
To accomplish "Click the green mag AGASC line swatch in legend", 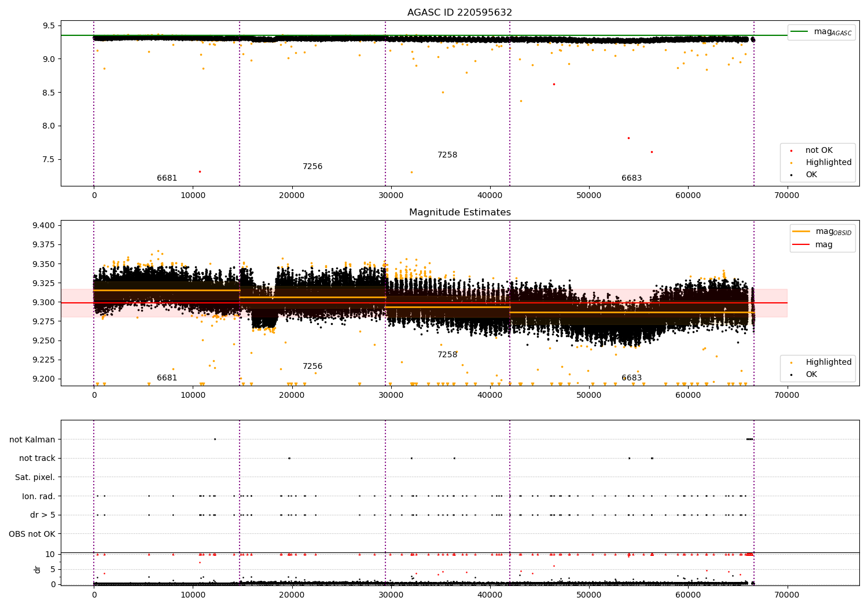I will pyautogui.click(x=800, y=32).
